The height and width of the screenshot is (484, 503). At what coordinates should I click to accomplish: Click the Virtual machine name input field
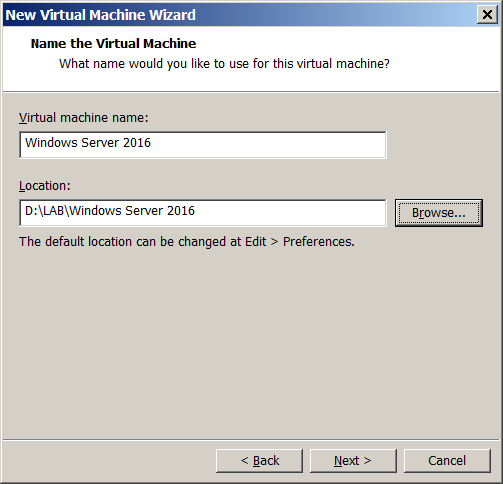pyautogui.click(x=203, y=145)
